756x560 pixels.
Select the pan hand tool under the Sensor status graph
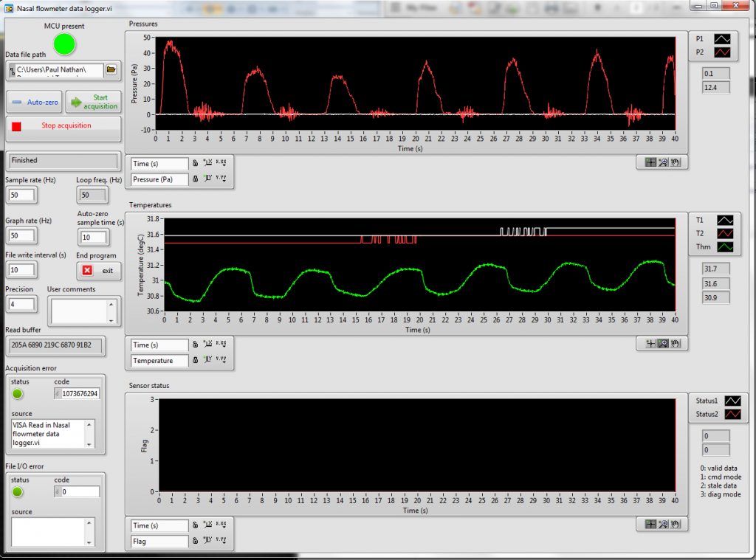(x=676, y=524)
